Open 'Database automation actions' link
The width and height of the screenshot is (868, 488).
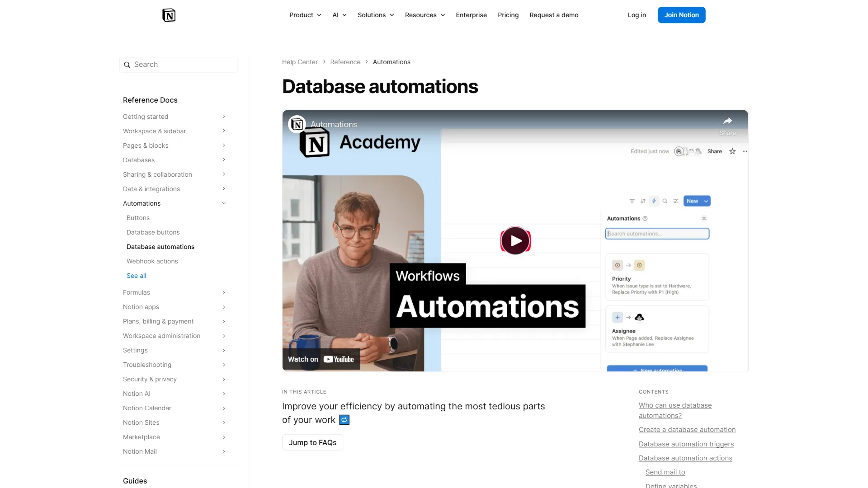pyautogui.click(x=685, y=458)
